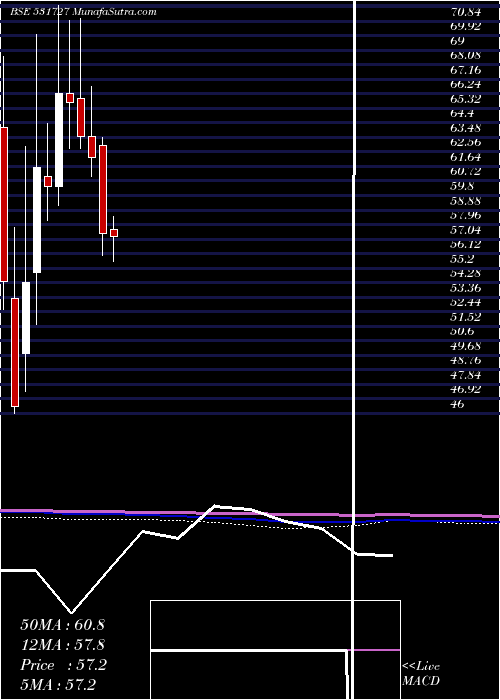Click the '<<Live MACD' label
Image resolution: width=500 pixels, height=700 pixels.
click(x=421, y=674)
